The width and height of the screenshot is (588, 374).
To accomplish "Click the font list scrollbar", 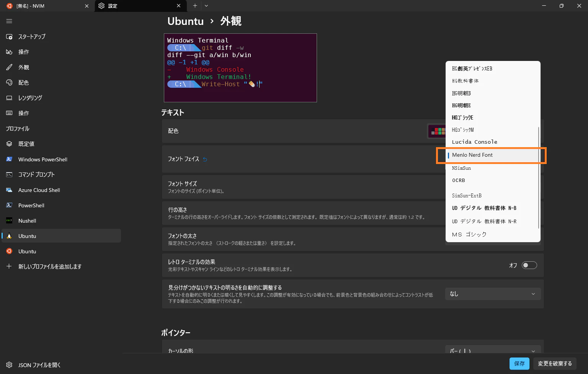I will click(539, 178).
